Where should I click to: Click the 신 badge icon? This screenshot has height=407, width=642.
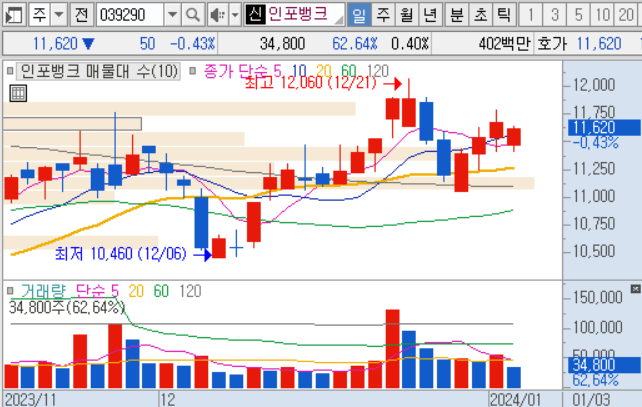[x=255, y=15]
